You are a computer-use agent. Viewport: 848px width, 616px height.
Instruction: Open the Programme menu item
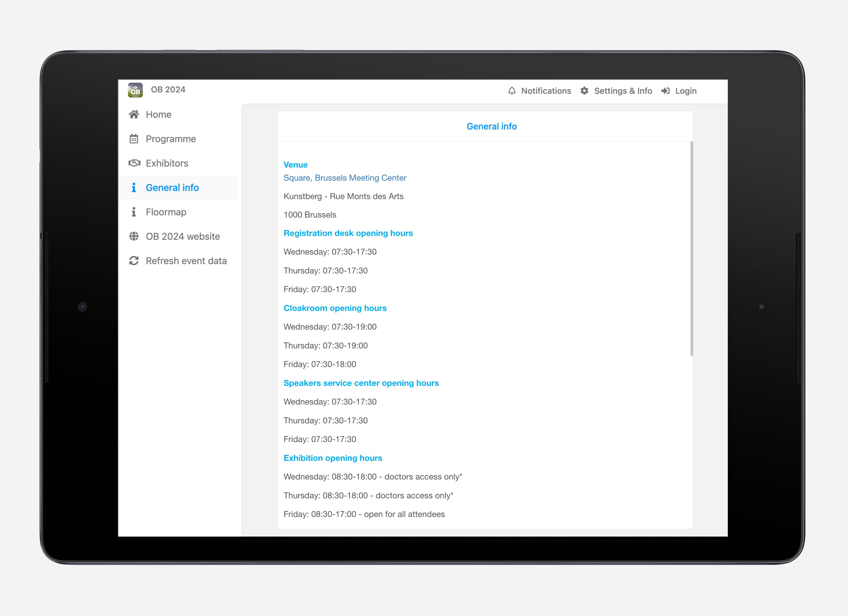point(170,139)
